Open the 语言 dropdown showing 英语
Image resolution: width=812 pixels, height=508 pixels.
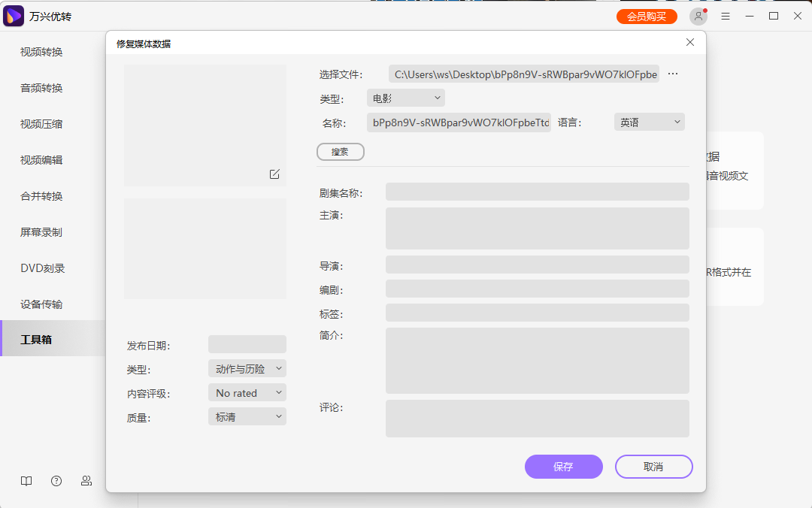click(649, 121)
